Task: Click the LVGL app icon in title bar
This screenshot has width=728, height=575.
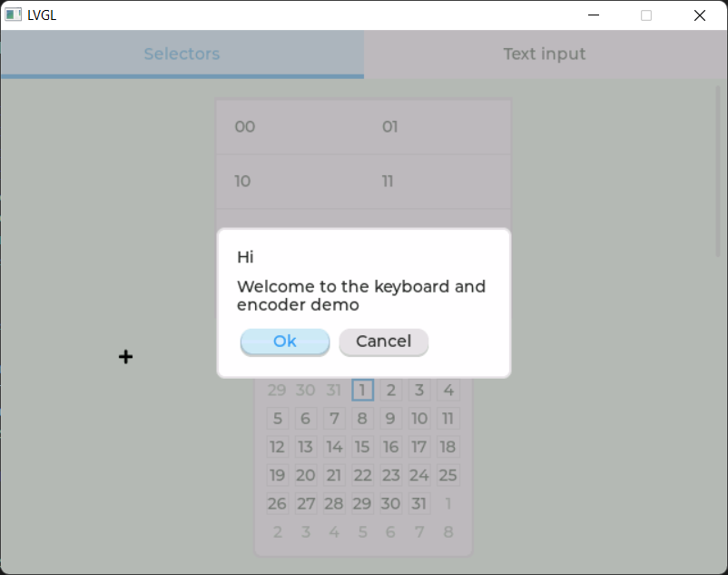Action: 13,15
